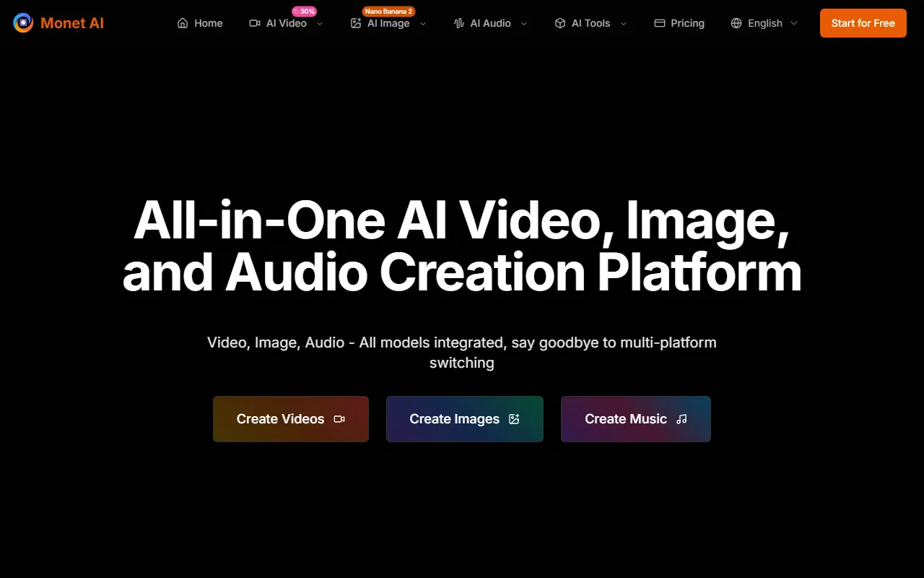
Task: Expand the AI Audio dropdown chevron
Action: tap(524, 23)
